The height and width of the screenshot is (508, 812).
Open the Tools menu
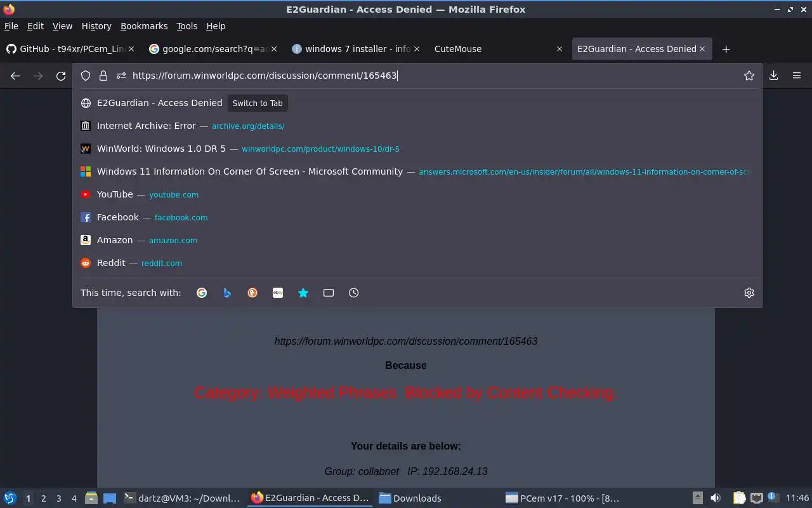click(x=187, y=26)
